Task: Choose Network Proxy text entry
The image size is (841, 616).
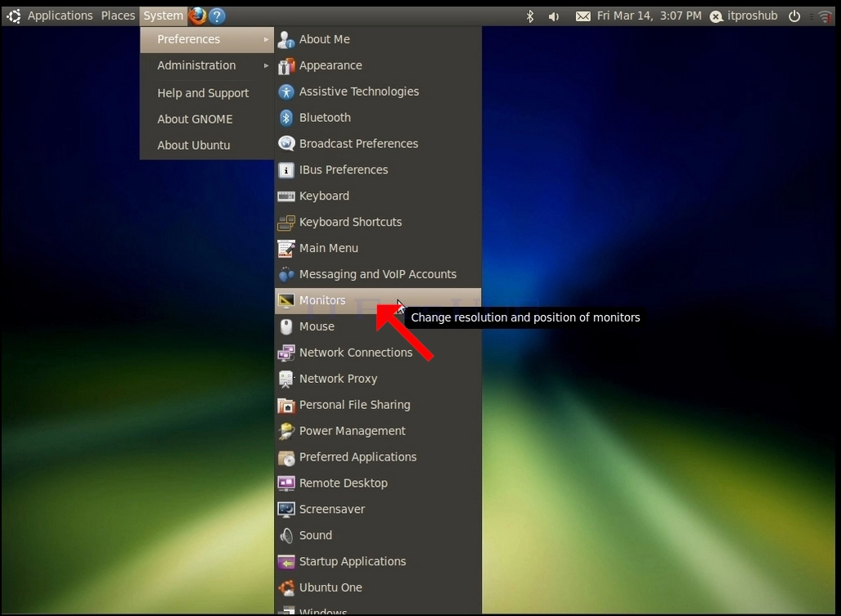Action: pyautogui.click(x=338, y=379)
